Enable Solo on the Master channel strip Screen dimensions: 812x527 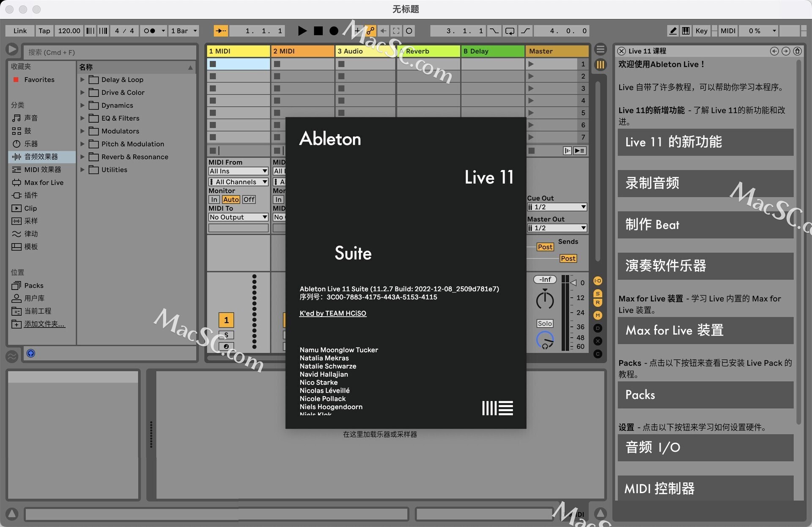point(545,323)
